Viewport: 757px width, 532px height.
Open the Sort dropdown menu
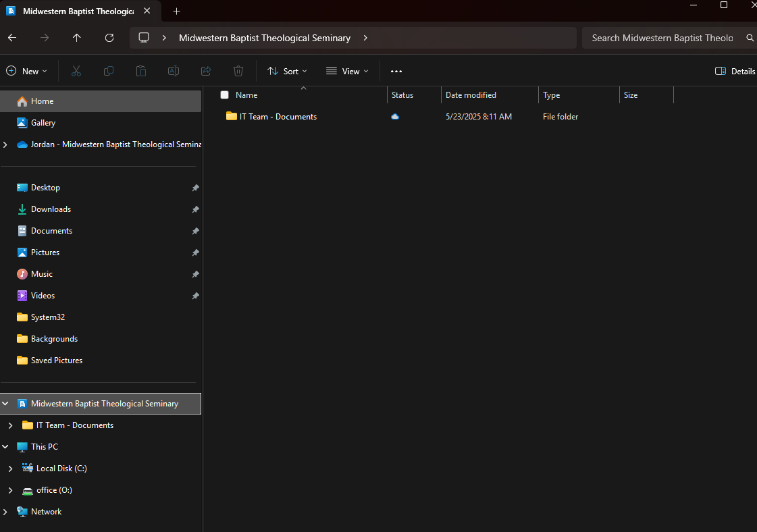coord(288,71)
